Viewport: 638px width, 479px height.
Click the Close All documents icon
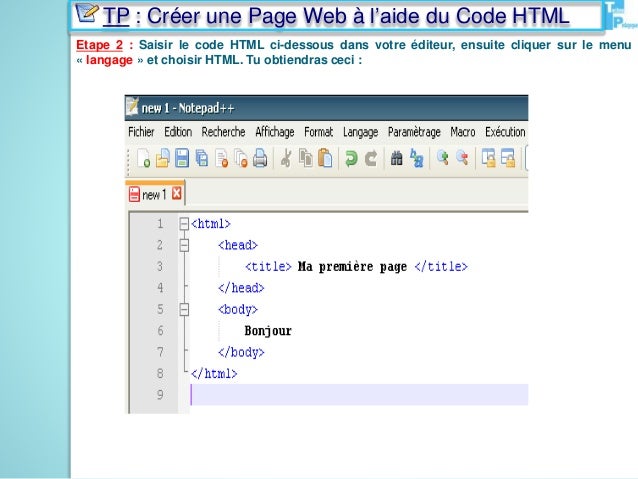(241, 158)
